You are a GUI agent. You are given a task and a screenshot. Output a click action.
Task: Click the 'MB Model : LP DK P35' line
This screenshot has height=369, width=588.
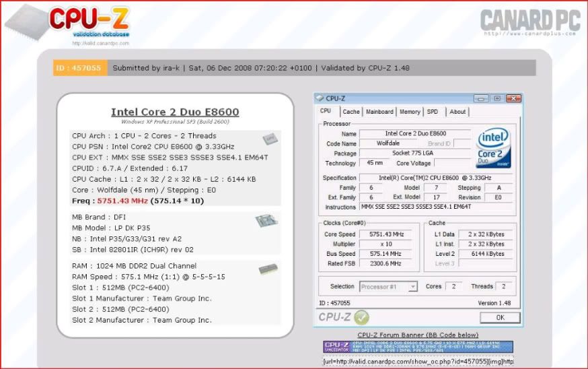[111, 228]
